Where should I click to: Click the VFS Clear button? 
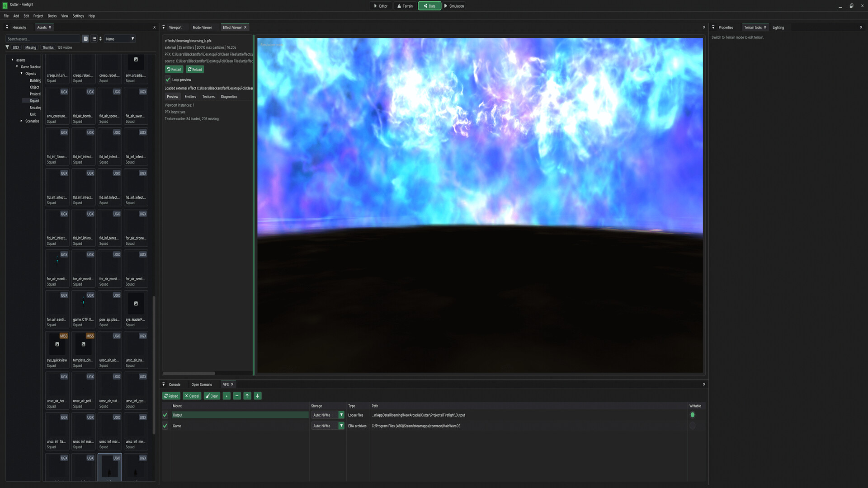(x=212, y=396)
